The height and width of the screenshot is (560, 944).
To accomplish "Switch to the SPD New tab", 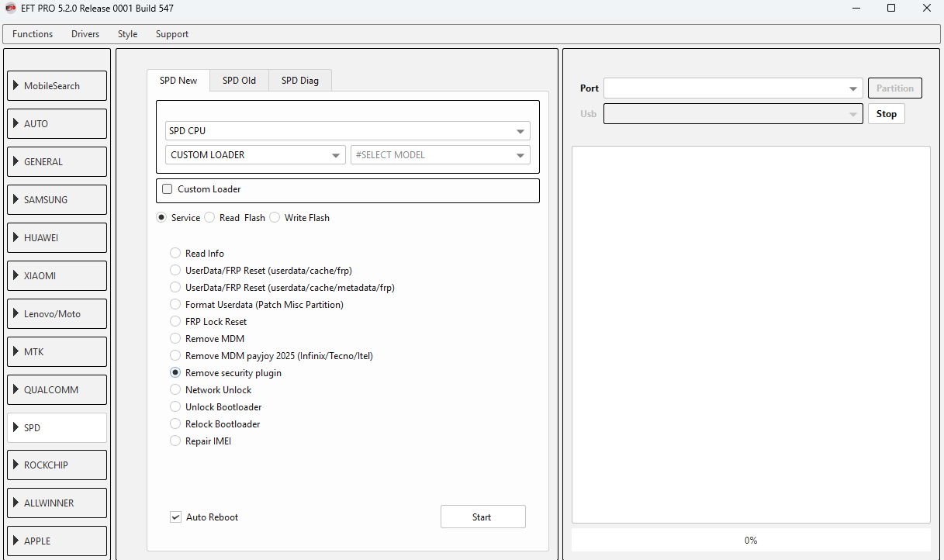I will tap(178, 81).
